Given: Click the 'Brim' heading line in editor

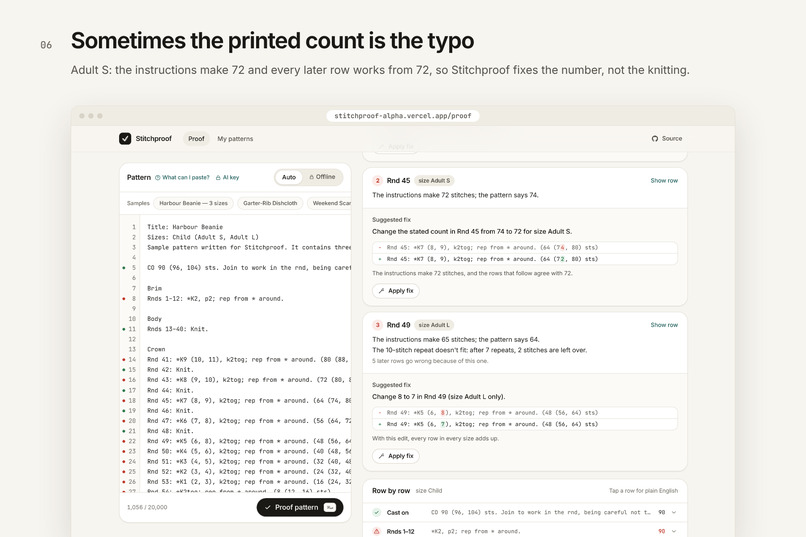Looking at the screenshot, I should click(154, 288).
